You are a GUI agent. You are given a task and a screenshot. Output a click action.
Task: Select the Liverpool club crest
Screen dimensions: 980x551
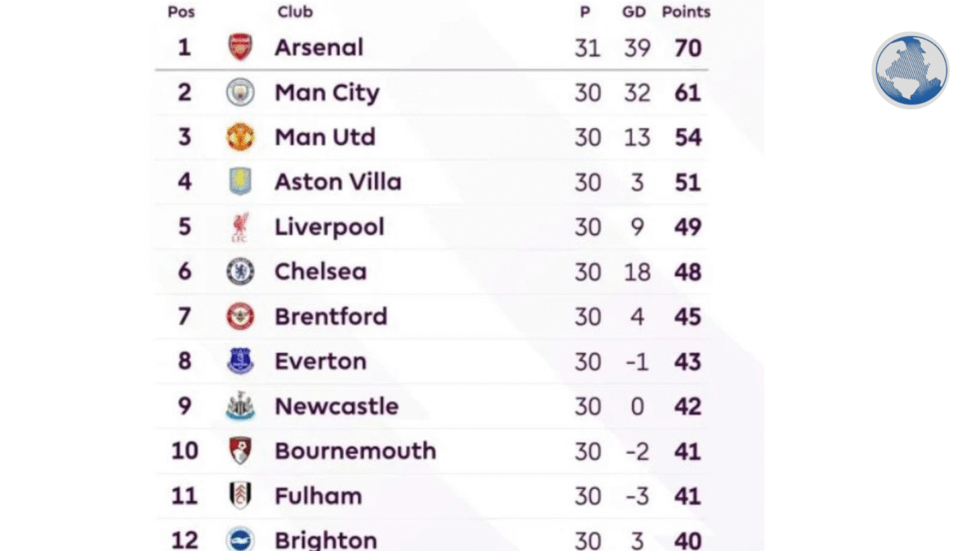click(240, 227)
